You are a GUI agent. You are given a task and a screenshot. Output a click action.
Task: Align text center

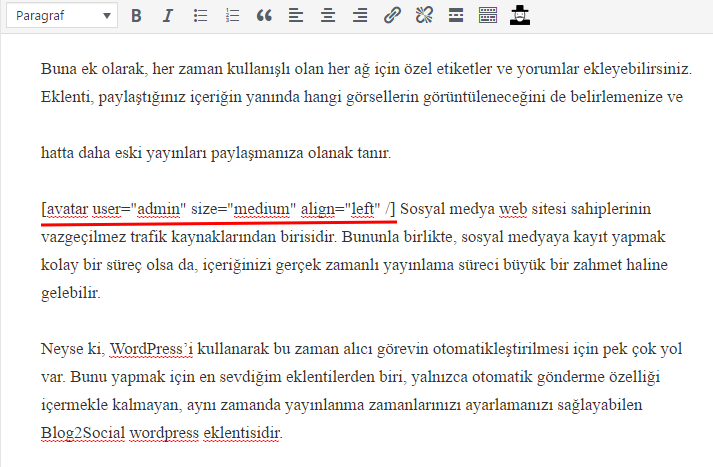[x=328, y=15]
